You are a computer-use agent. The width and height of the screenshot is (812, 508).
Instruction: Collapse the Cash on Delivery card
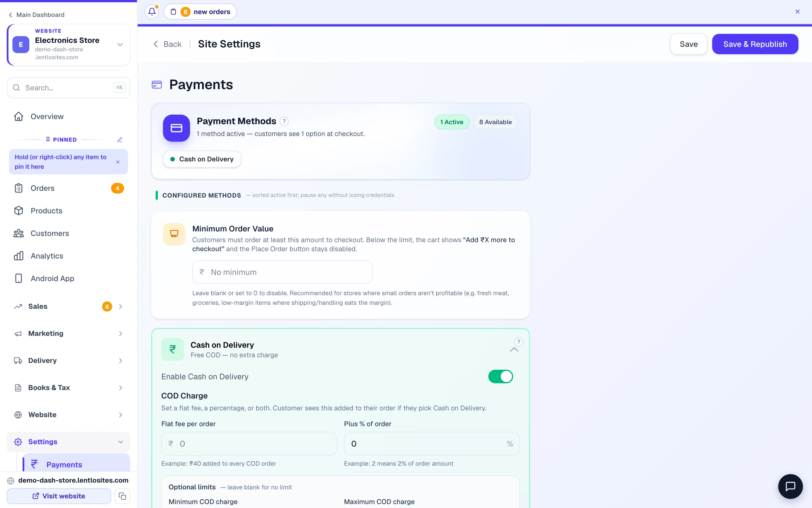point(514,350)
